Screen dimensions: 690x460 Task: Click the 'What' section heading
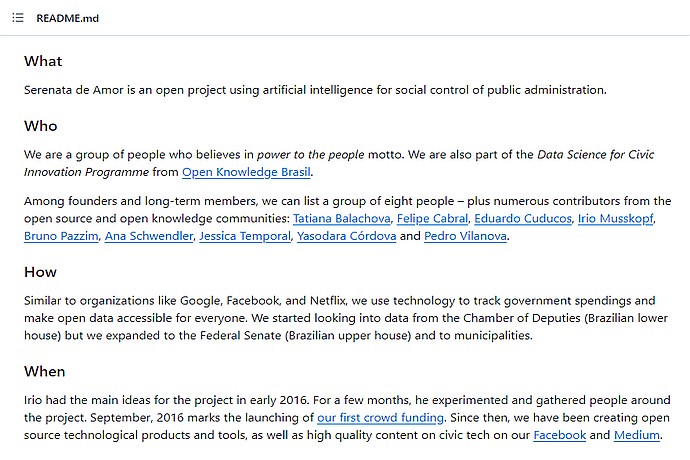[x=43, y=61]
